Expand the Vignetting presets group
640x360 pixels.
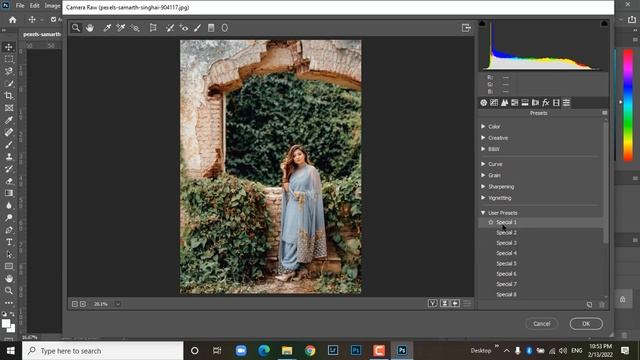tap(483, 198)
